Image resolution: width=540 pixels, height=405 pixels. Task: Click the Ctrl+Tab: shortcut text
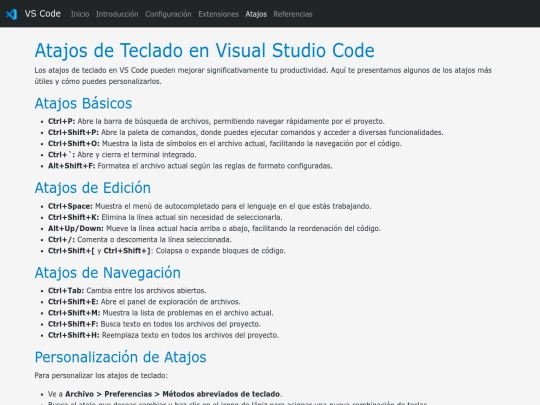(x=66, y=291)
